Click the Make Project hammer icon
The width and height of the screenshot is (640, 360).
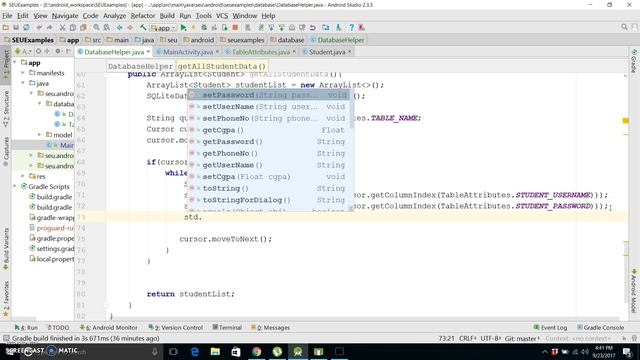143,27
